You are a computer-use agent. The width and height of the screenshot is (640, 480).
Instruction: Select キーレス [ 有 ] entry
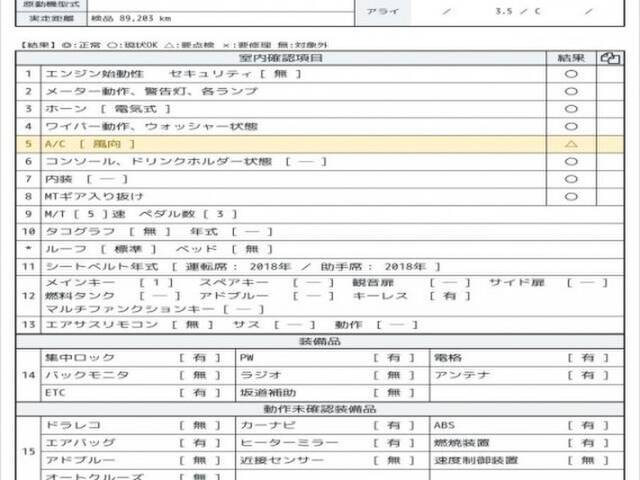411,296
